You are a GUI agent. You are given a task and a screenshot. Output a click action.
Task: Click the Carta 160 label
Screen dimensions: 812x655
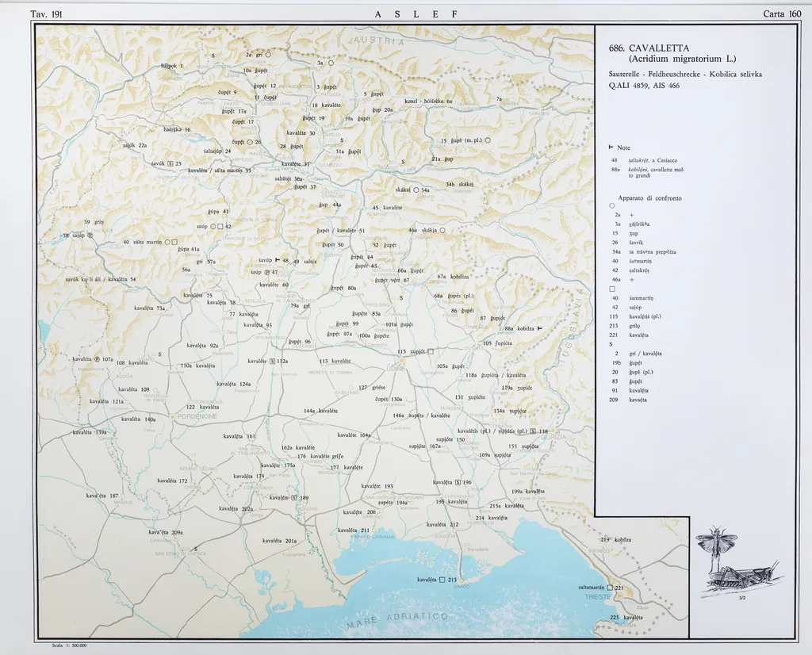click(781, 13)
